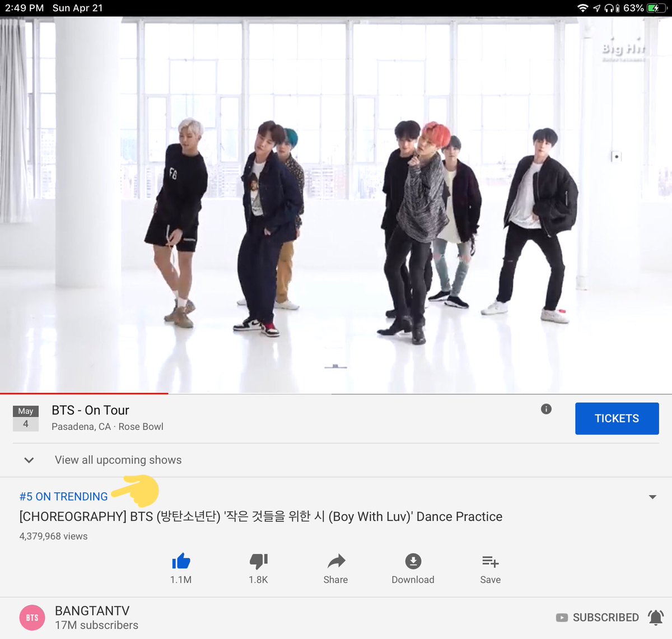This screenshot has width=672, height=639.
Task: Tap Pasadena, CA · Rose Bowl venue text
Action: (108, 427)
